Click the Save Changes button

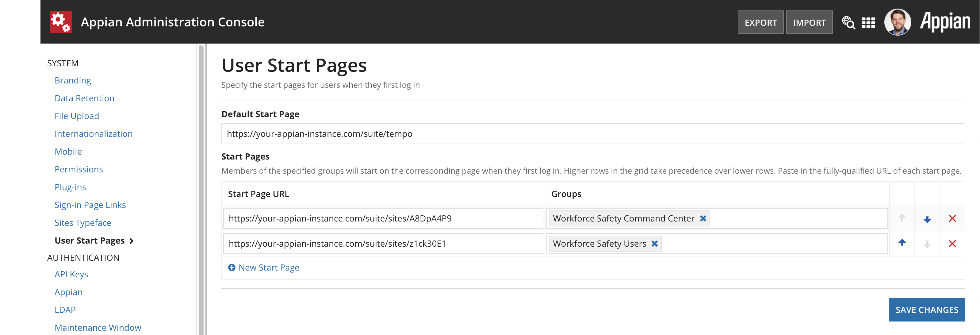pos(927,309)
